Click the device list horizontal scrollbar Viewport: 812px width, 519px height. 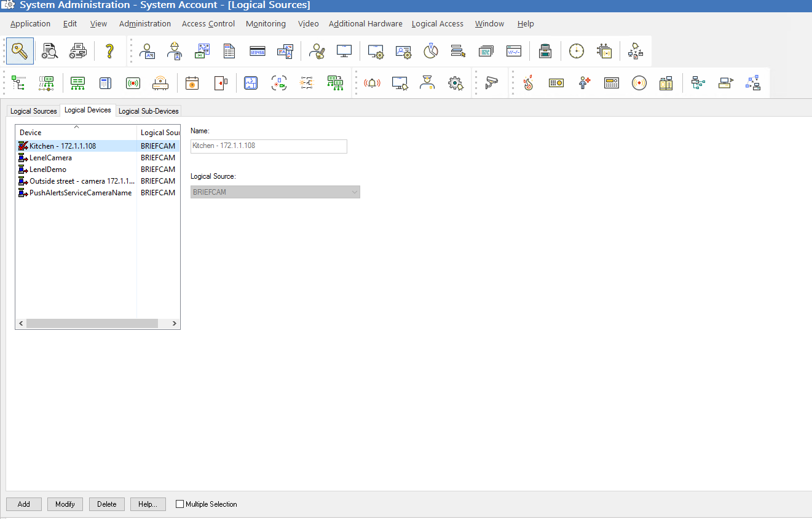[x=98, y=323]
